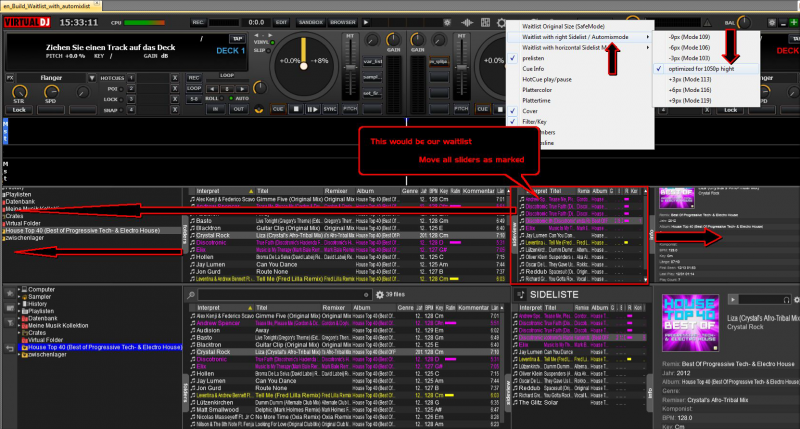Adjust the BAL balance knob
Image resolution: width=800 pixels, height=429 pixels.
tap(744, 22)
